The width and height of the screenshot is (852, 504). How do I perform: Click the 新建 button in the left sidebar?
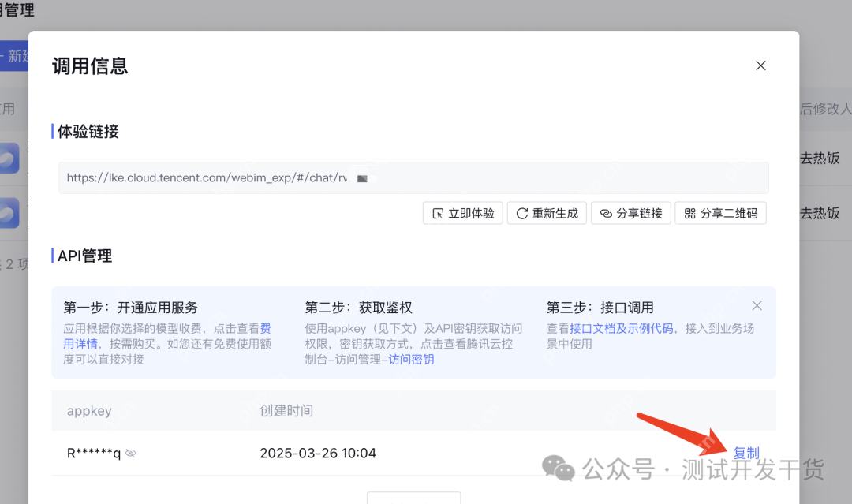[x=14, y=56]
